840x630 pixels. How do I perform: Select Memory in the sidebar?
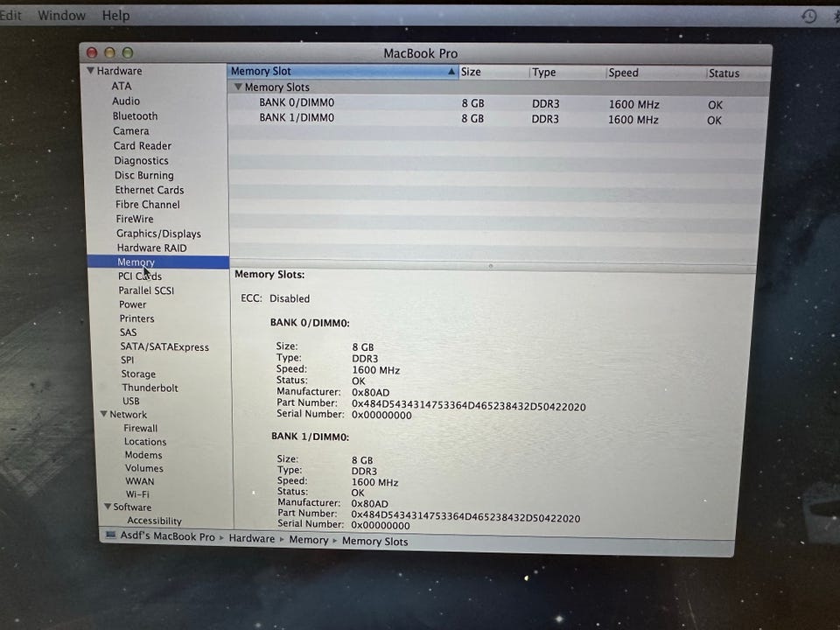click(x=158, y=262)
